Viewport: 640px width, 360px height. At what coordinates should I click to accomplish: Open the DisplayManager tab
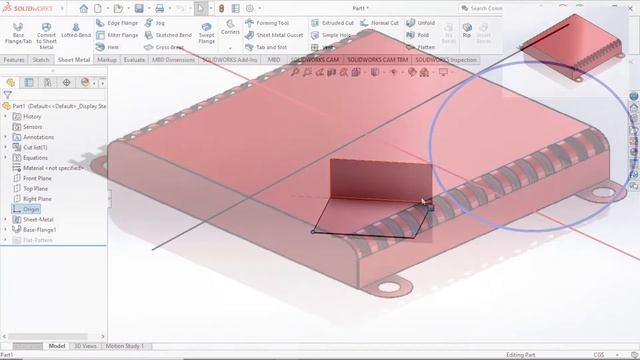click(85, 83)
